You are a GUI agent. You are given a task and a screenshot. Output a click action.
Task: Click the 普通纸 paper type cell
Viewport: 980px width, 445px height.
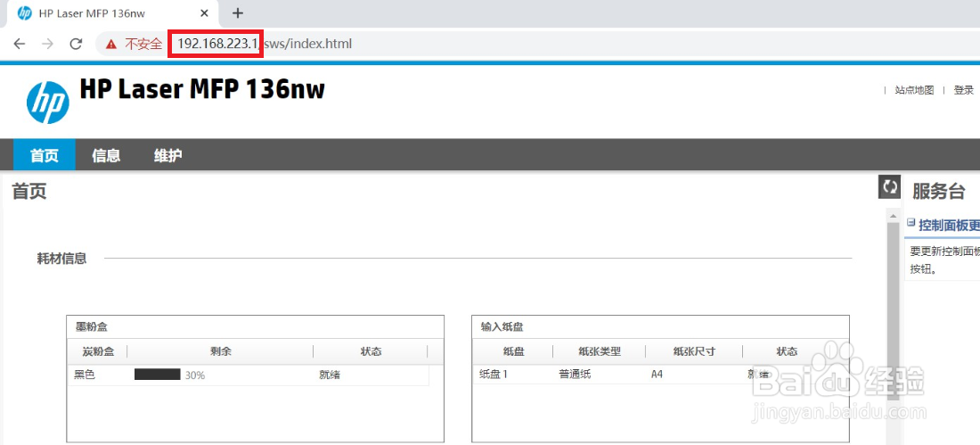coord(575,375)
